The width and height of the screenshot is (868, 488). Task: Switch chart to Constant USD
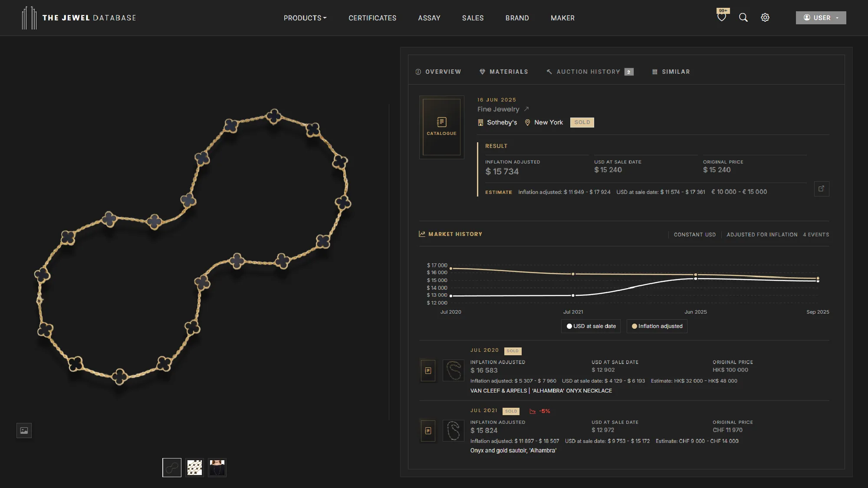coord(694,235)
